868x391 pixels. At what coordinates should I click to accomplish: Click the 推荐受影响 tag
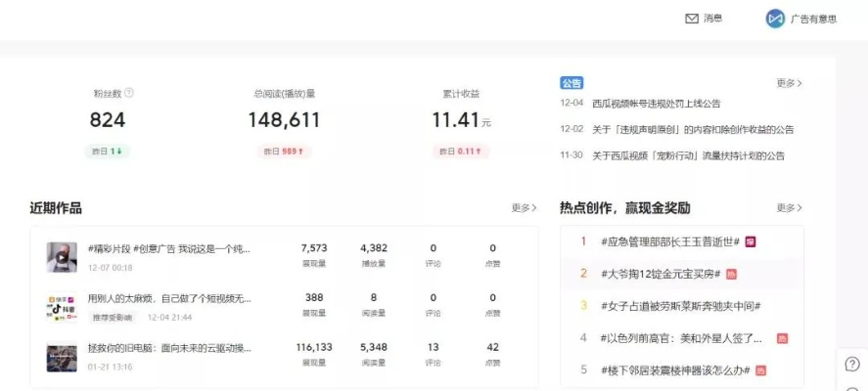coord(112,318)
